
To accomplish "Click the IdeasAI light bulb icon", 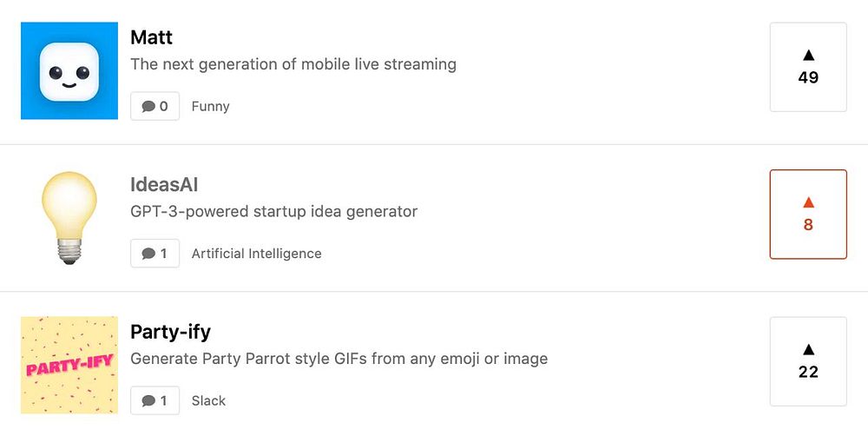I will pyautogui.click(x=69, y=218).
